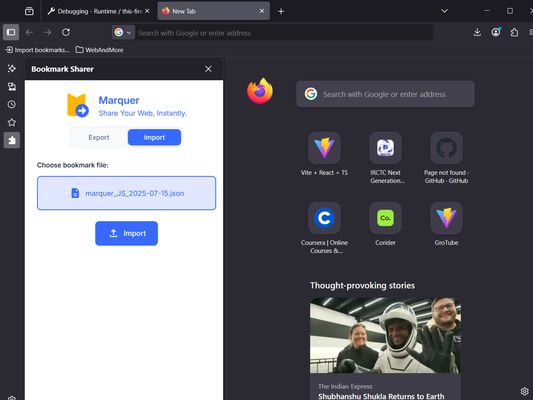Switch to the Export tab in Marquer

pyautogui.click(x=99, y=137)
